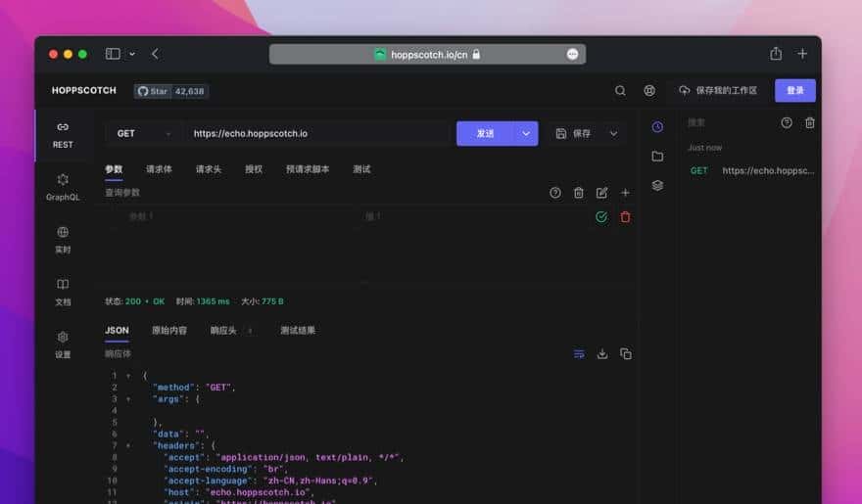The height and width of the screenshot is (504, 862).
Task: Open the environments layers panel icon
Action: point(657,186)
